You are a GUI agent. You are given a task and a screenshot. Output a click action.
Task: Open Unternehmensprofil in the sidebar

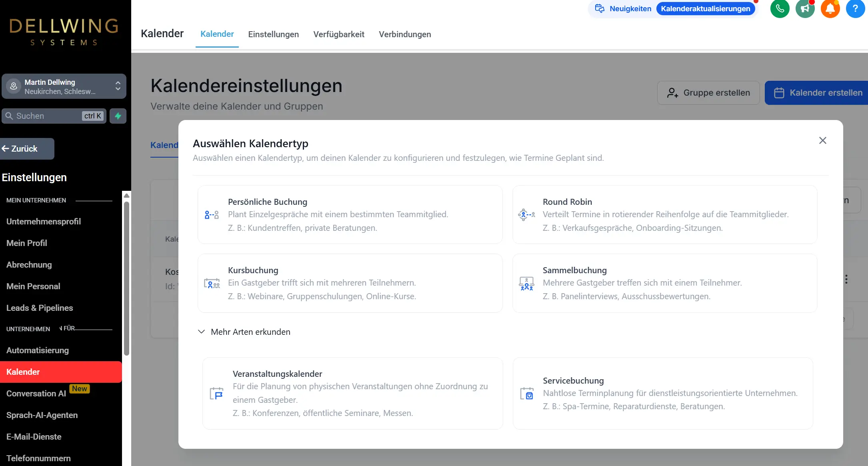(x=44, y=222)
